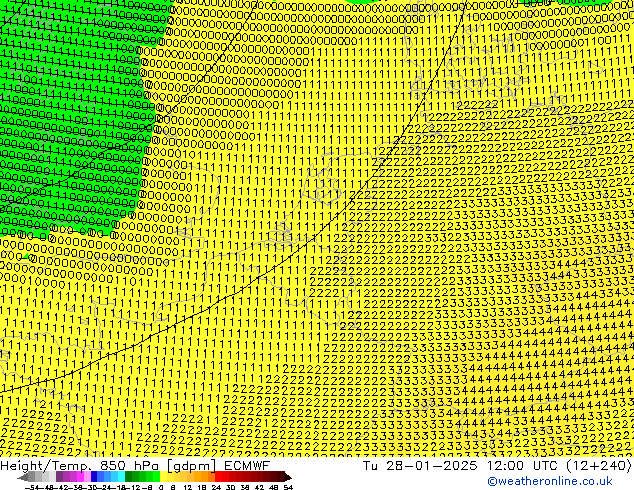This screenshot has height=490, width=634.
Task: Click the right dark arrow end of the legend
Action: tap(287, 478)
